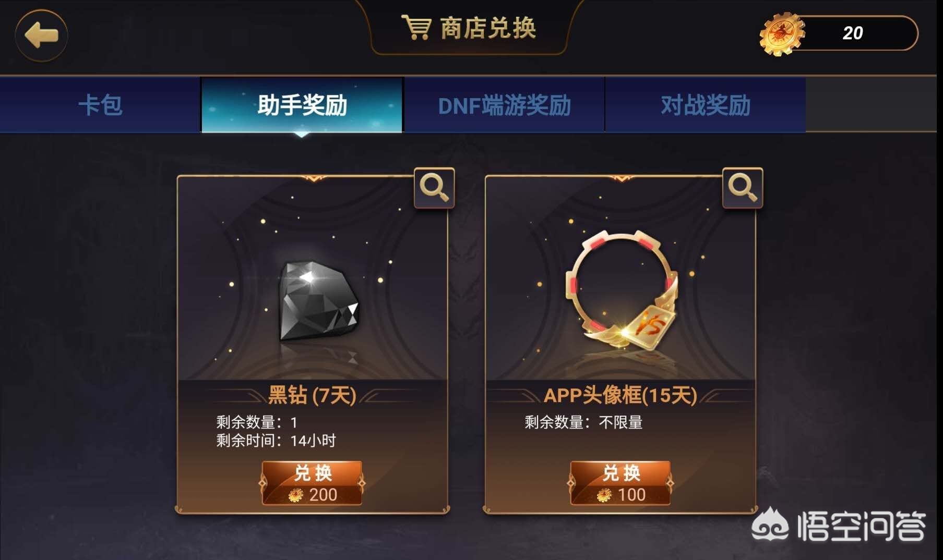Tap the APP头像框(15天) item title
Image resolution: width=943 pixels, height=560 pixels.
tap(620, 395)
